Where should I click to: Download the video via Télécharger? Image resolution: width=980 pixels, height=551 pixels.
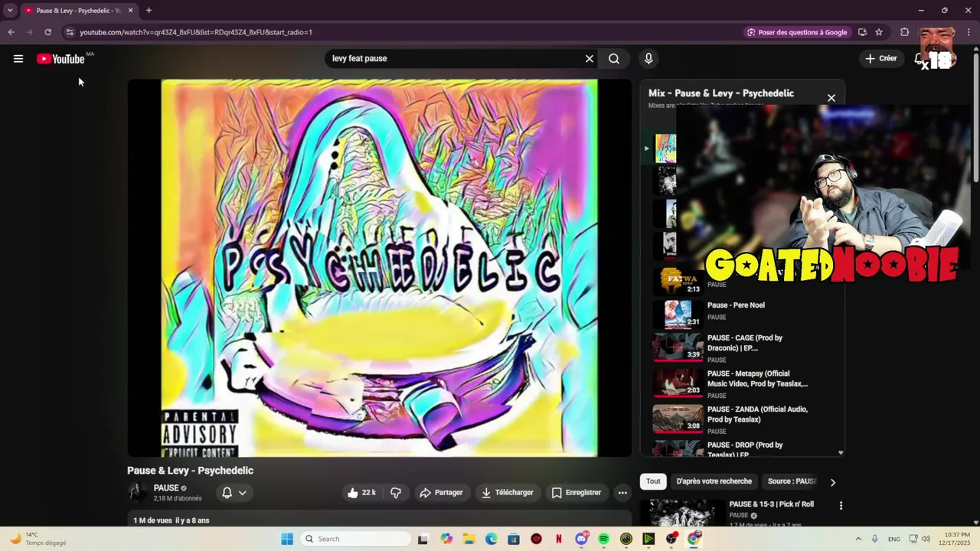(x=507, y=493)
